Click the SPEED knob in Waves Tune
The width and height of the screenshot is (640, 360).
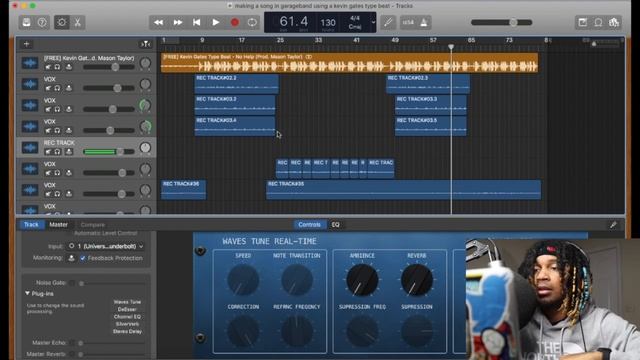[243, 280]
